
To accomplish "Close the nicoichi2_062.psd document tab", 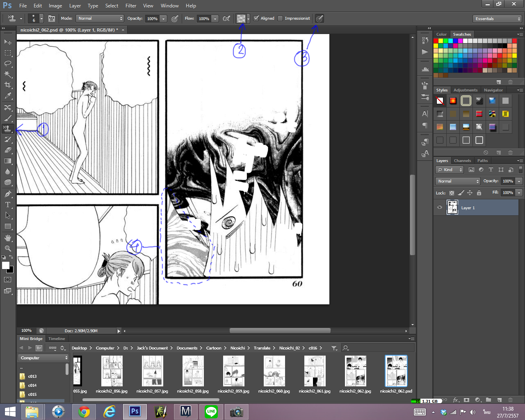I will [x=123, y=30].
